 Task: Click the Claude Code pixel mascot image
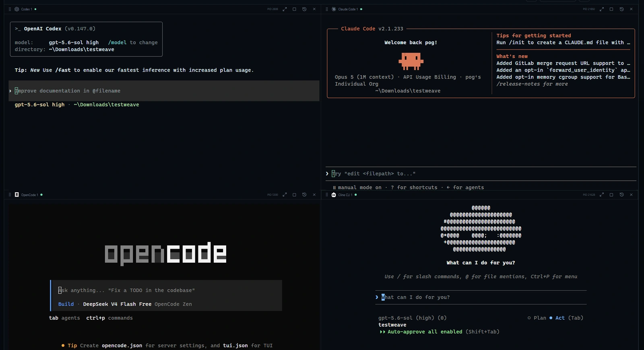pos(411,61)
